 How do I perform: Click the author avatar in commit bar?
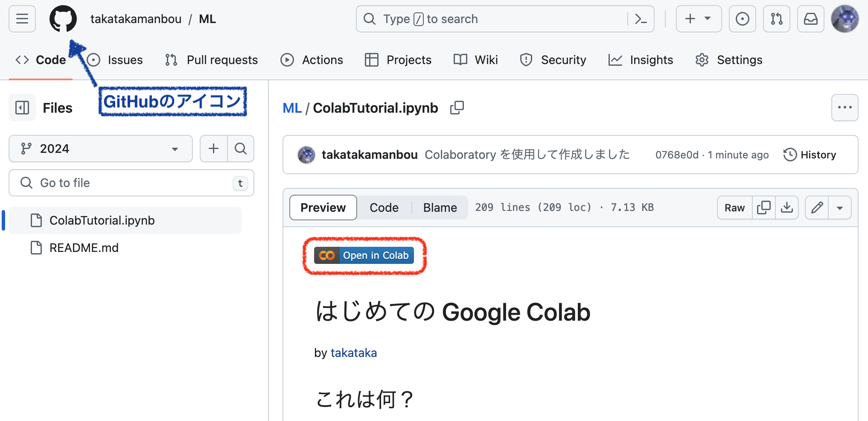(306, 155)
